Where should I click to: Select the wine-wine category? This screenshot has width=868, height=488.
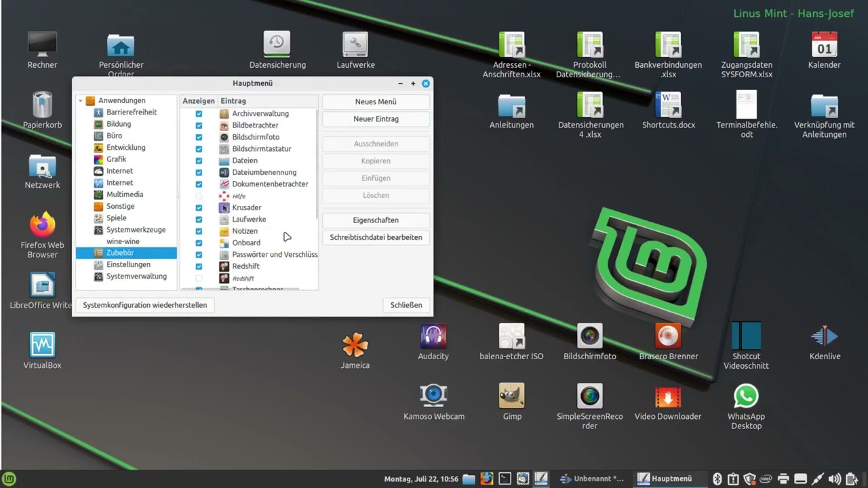pyautogui.click(x=123, y=241)
